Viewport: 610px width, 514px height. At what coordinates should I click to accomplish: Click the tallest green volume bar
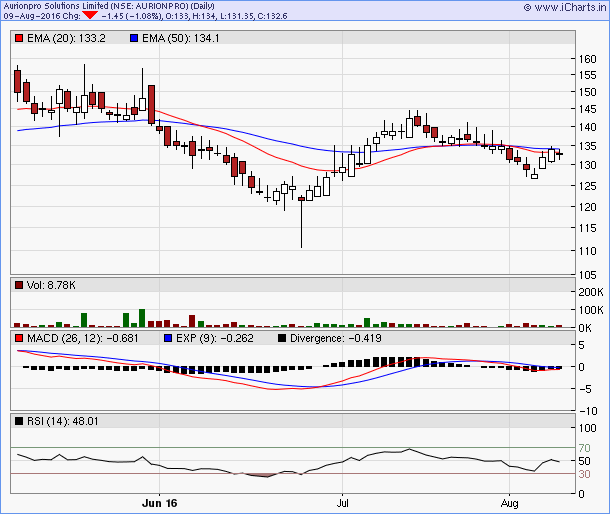coord(142,318)
